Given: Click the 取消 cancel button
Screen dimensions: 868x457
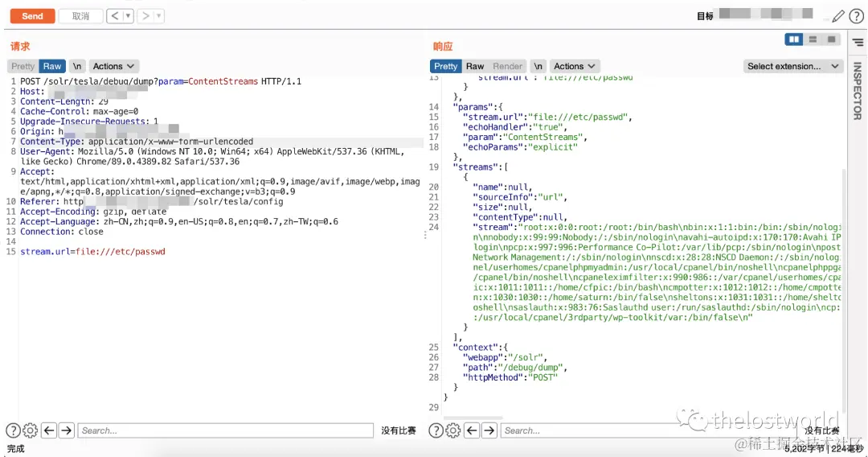Looking at the screenshot, I should pyautogui.click(x=80, y=16).
